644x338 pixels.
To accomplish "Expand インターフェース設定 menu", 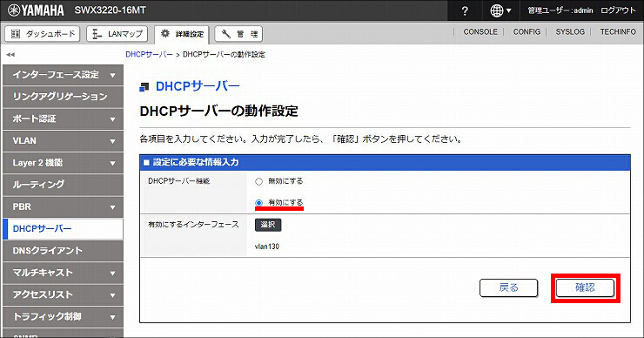I will pyautogui.click(x=63, y=75).
